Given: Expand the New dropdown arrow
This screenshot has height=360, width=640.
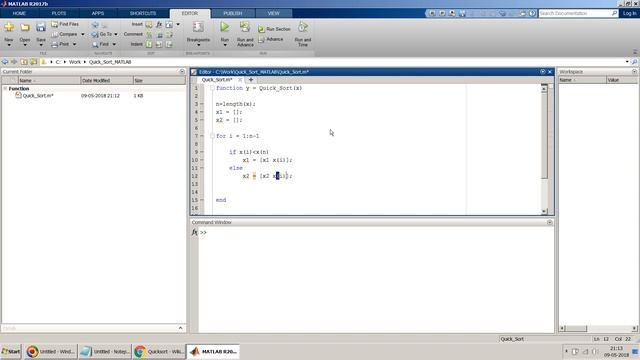Looking at the screenshot, I should (x=9, y=45).
